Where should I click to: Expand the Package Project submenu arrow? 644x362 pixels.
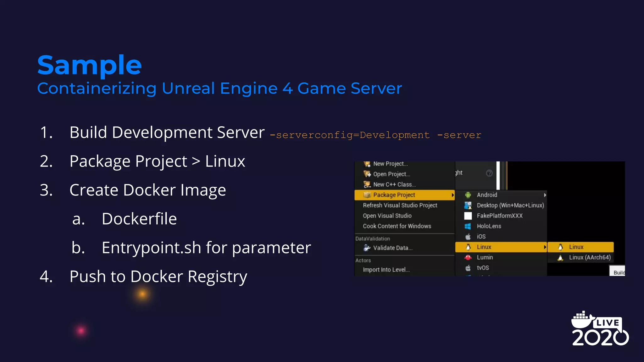click(x=452, y=195)
